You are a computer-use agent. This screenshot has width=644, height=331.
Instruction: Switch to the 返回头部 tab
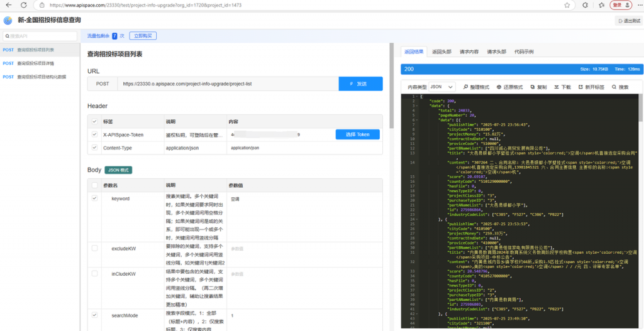tap(441, 52)
